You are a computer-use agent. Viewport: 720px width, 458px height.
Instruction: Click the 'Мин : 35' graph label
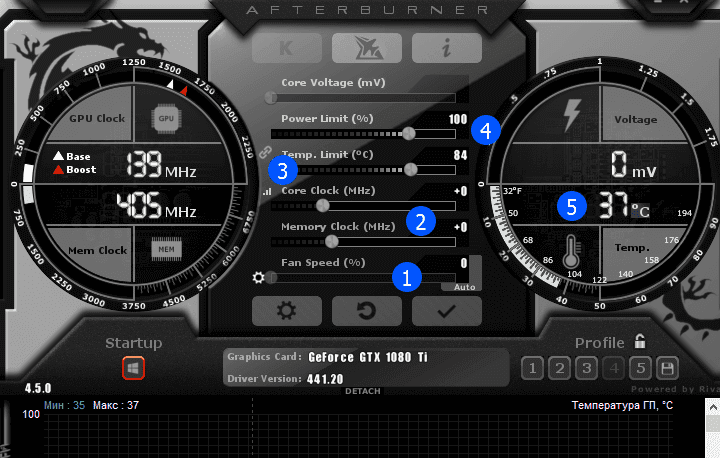64,405
